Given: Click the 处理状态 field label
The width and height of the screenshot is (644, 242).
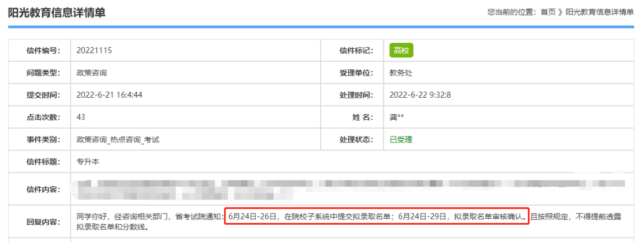Looking at the screenshot, I should tap(355, 139).
